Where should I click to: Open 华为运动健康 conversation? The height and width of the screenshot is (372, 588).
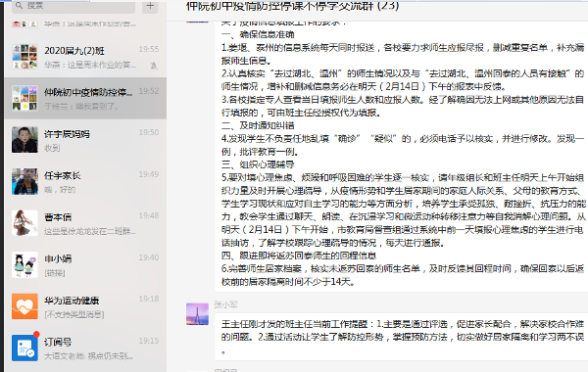coord(85,306)
